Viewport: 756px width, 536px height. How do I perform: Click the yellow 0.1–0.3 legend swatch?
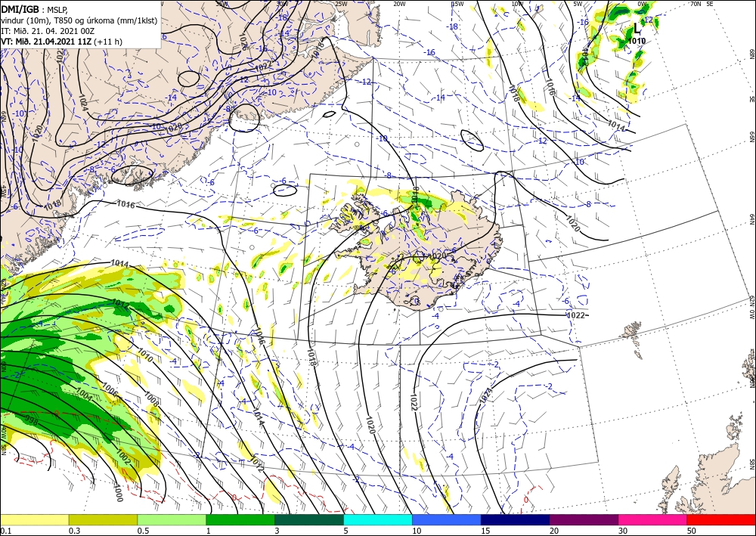click(34, 519)
